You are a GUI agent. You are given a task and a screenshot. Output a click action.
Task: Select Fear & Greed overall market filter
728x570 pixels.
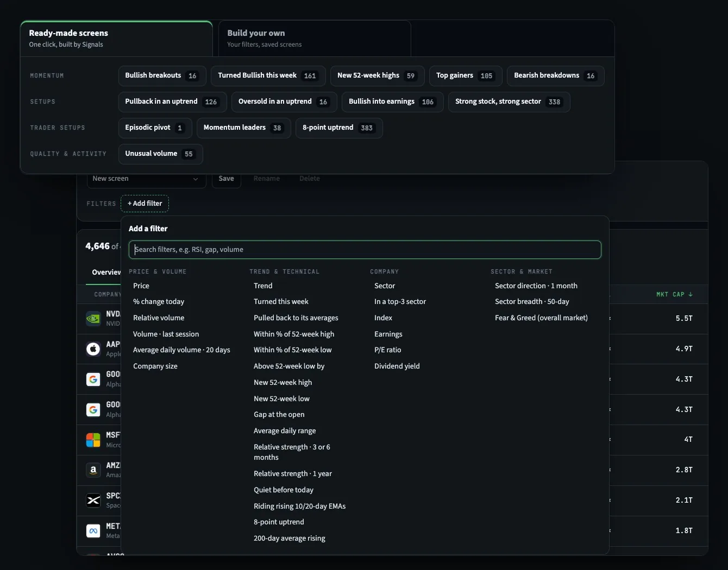point(541,318)
